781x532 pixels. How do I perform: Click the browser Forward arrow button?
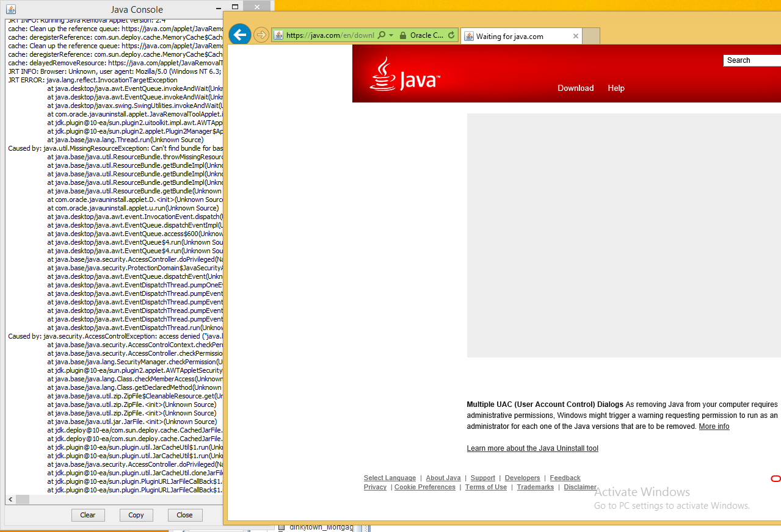coord(261,35)
